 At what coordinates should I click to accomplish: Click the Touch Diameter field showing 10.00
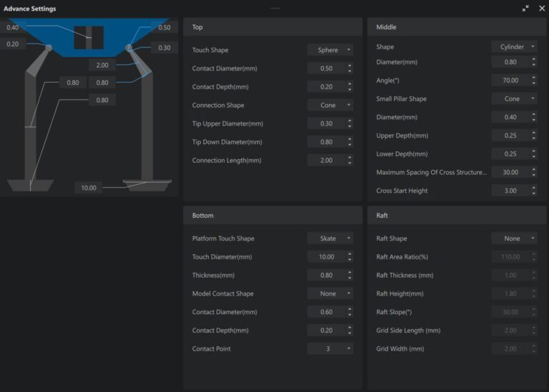pyautogui.click(x=325, y=257)
